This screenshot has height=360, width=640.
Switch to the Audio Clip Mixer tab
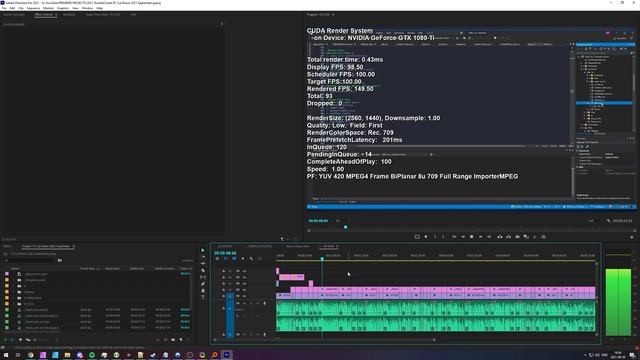pos(102,15)
